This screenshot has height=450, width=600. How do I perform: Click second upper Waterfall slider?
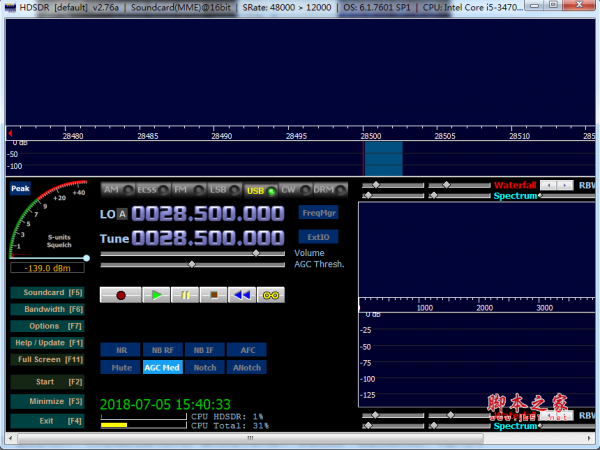[460, 185]
